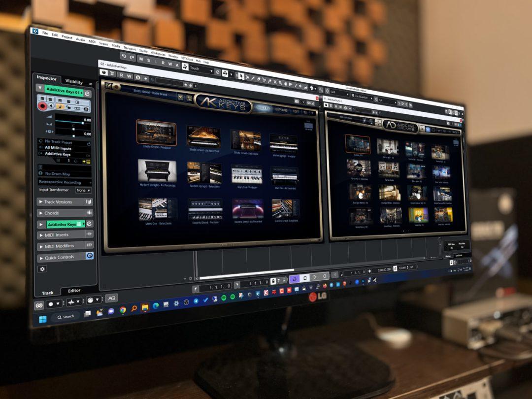
Task: Select Modern Upright - As Recorded thumbnail
Action: click(x=158, y=171)
